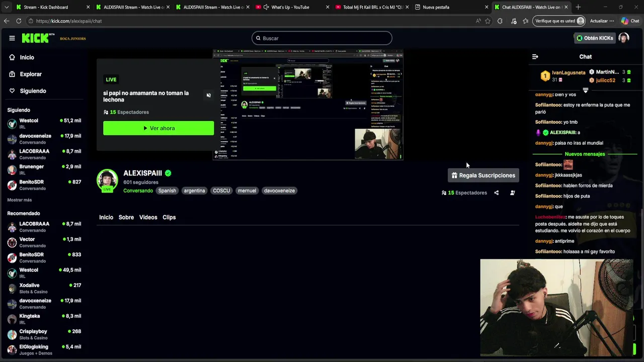Open the ALEXISPAIII channel avatar
The image size is (644, 362).
[x=107, y=180]
